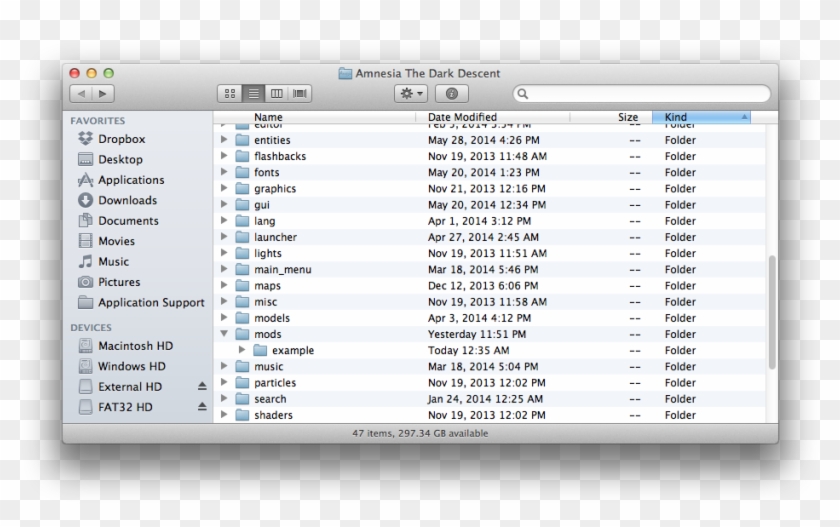Image resolution: width=840 pixels, height=527 pixels.
Task: Select the particles folder row
Action: click(490, 382)
